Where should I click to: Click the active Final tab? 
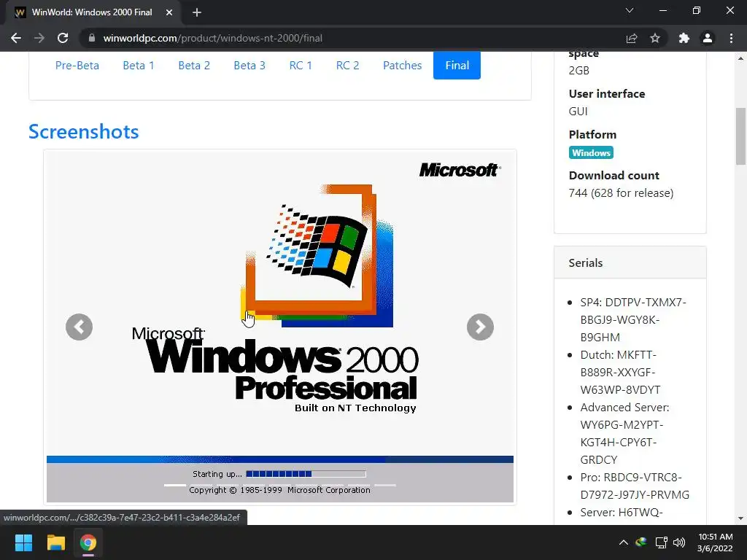coord(457,65)
